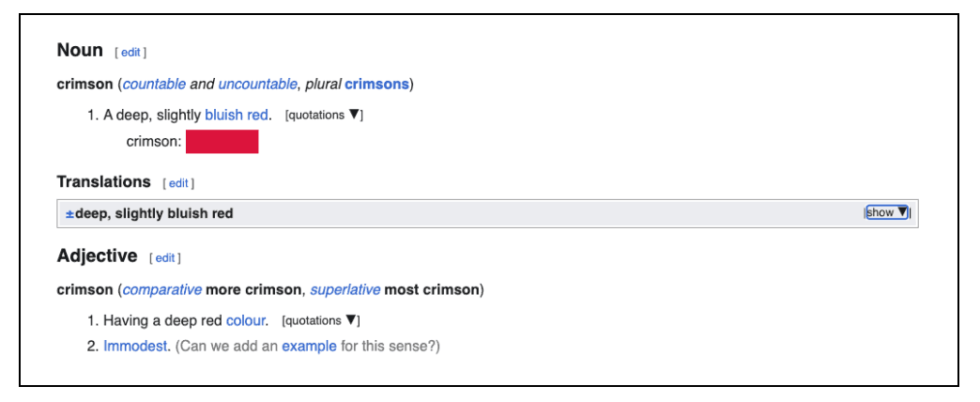The width and height of the screenshot is (980, 402).
Task: Open the 'uncountable' glossary link
Action: [x=258, y=85]
